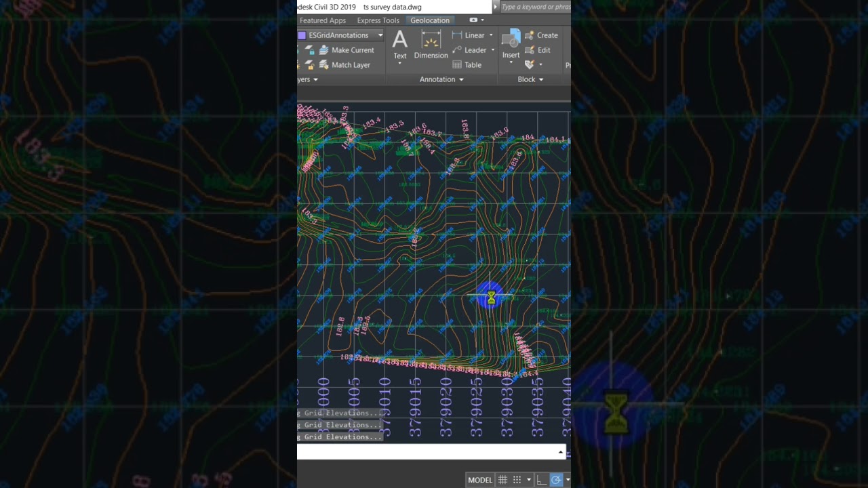The width and height of the screenshot is (868, 488).
Task: Click the bottom Grid Elevations history line
Action: tap(340, 437)
